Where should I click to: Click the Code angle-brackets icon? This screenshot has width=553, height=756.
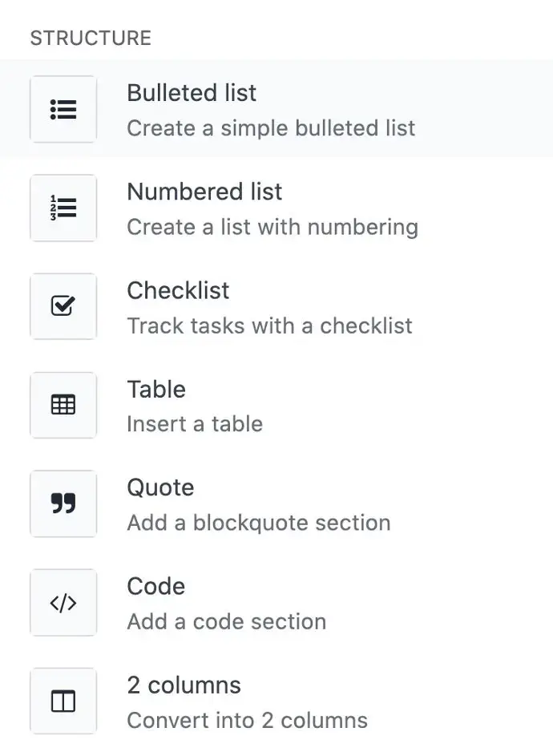point(63,602)
